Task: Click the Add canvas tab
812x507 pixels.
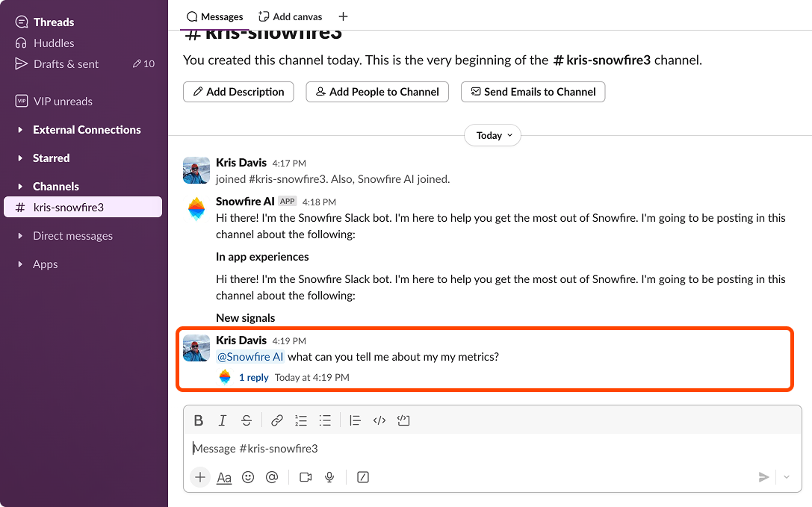Action: coord(291,16)
